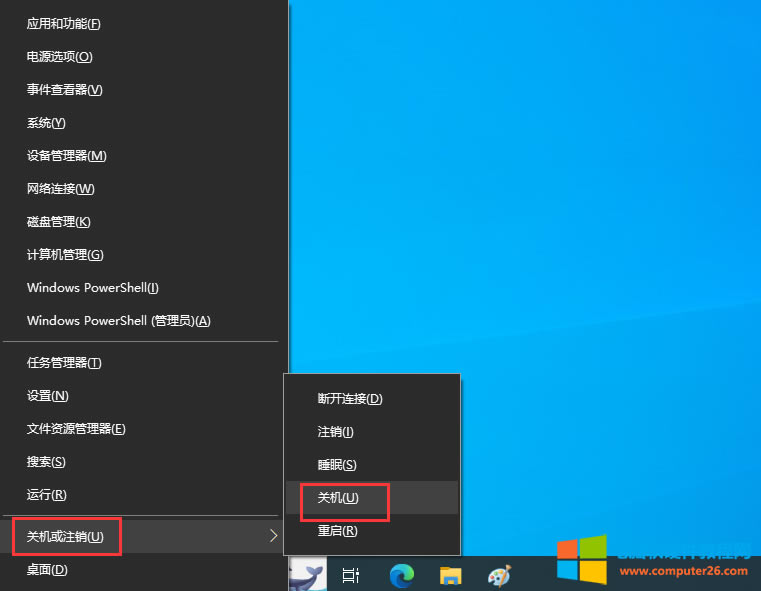
Task: Launch Windows PowerShell (管理员)(A)
Action: (118, 321)
